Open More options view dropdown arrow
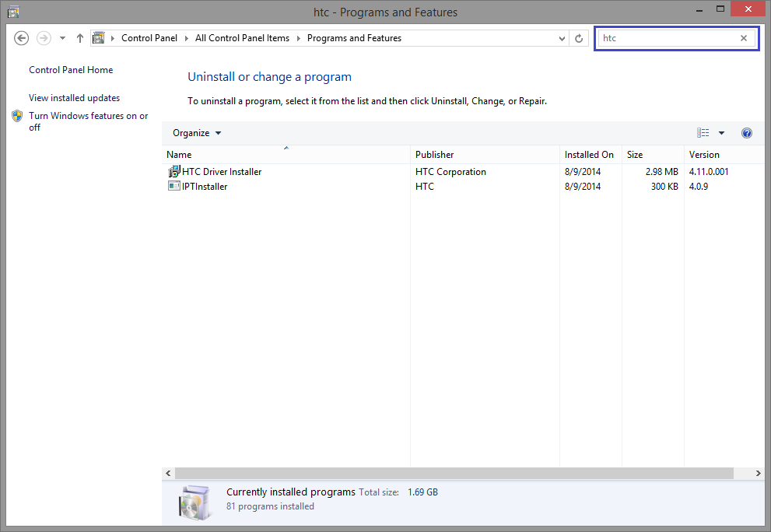Image resolution: width=771 pixels, height=532 pixels. point(721,133)
